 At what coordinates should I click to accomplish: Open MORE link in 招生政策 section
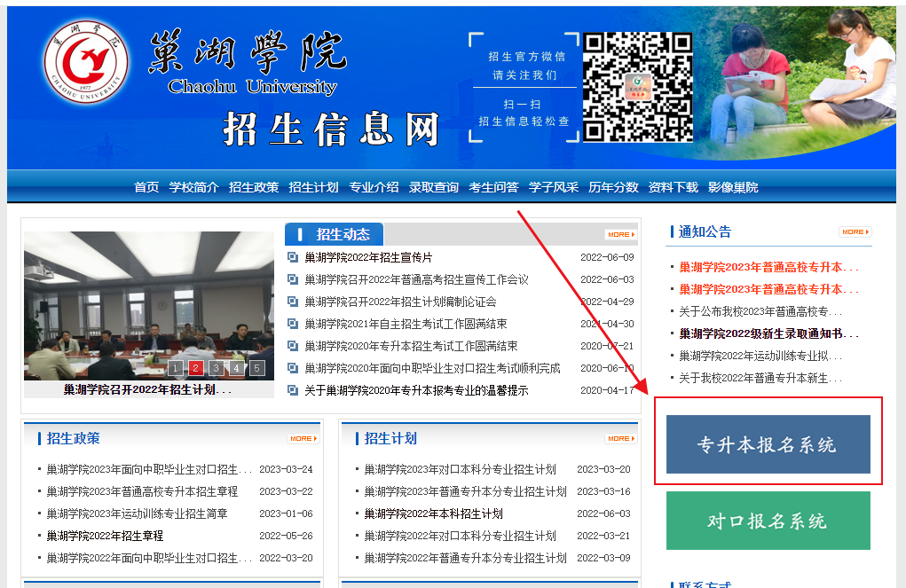pyautogui.click(x=303, y=439)
